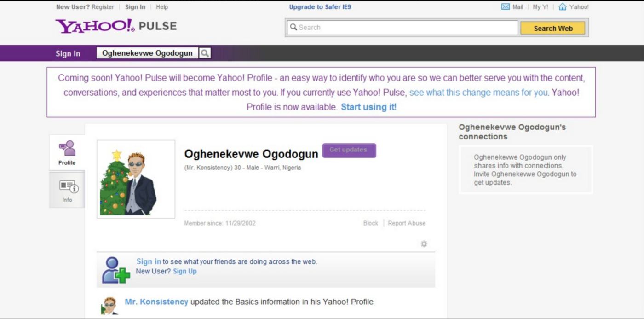Screen dimensions: 644x319
Task: Click the small Mr. Konsistency avatar in the feed
Action: tap(109, 306)
